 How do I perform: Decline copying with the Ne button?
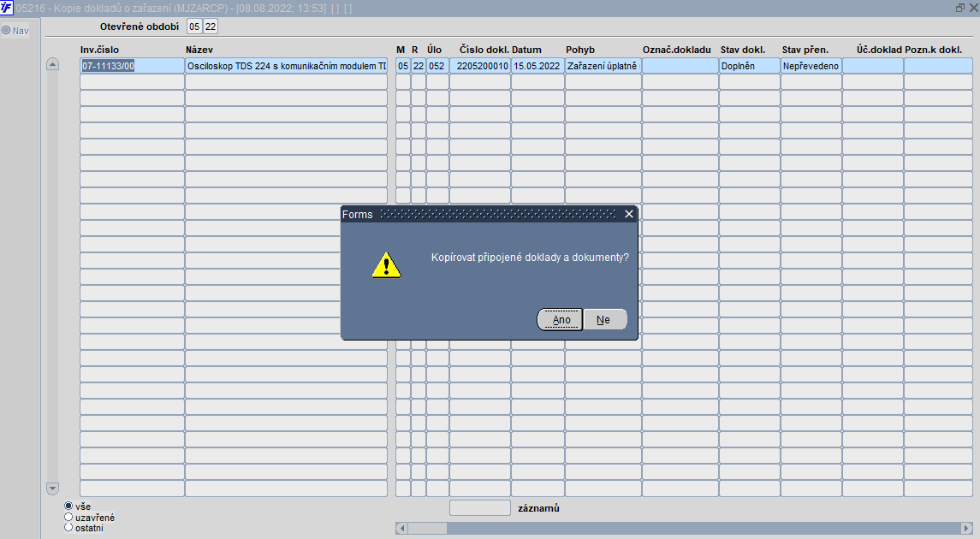605,320
